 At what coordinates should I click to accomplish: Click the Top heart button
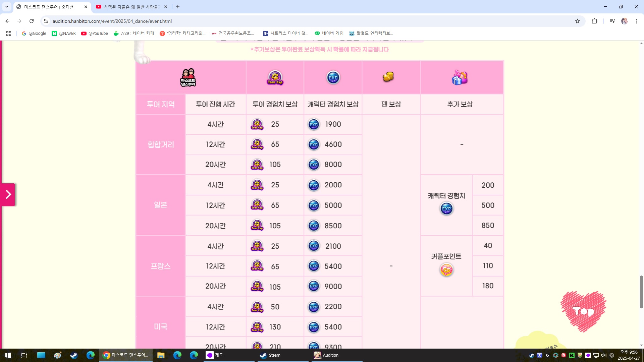click(583, 311)
